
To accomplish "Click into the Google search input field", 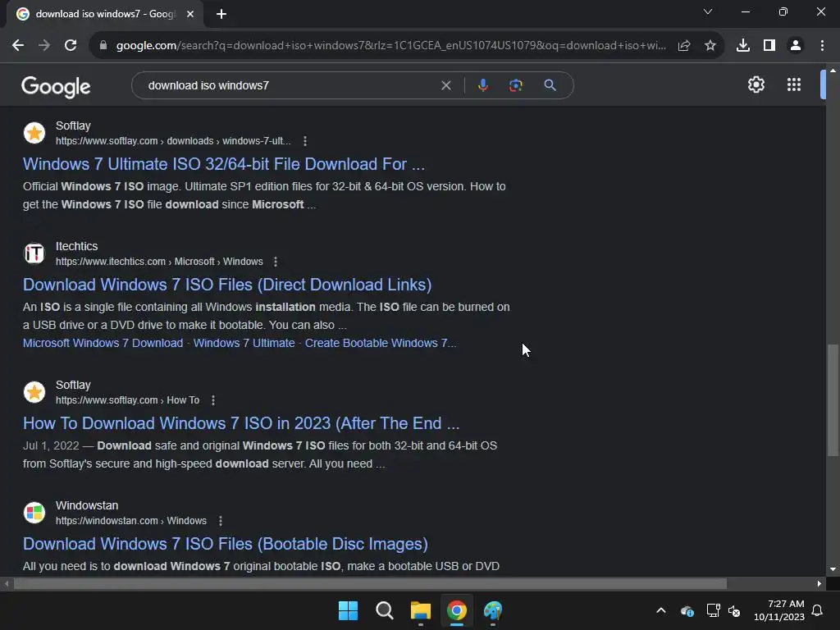I will coord(290,85).
